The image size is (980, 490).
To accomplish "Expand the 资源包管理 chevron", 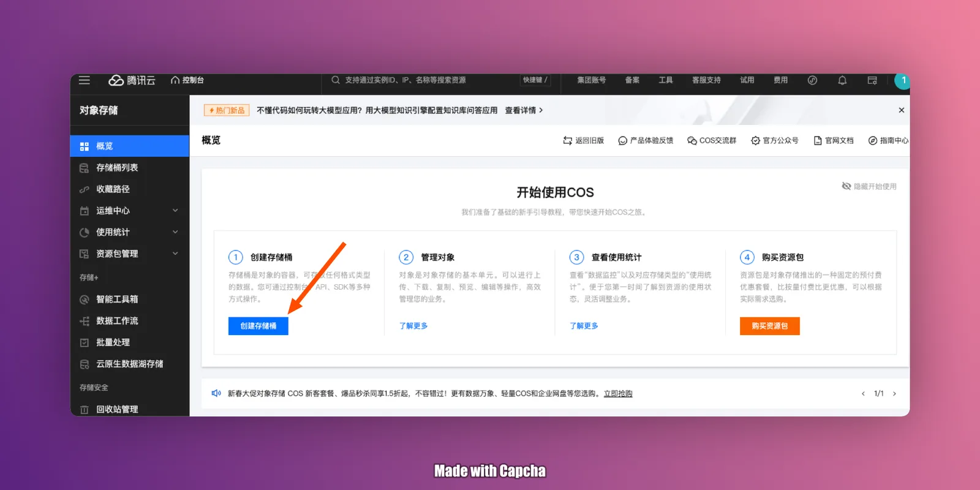I will pyautogui.click(x=175, y=254).
